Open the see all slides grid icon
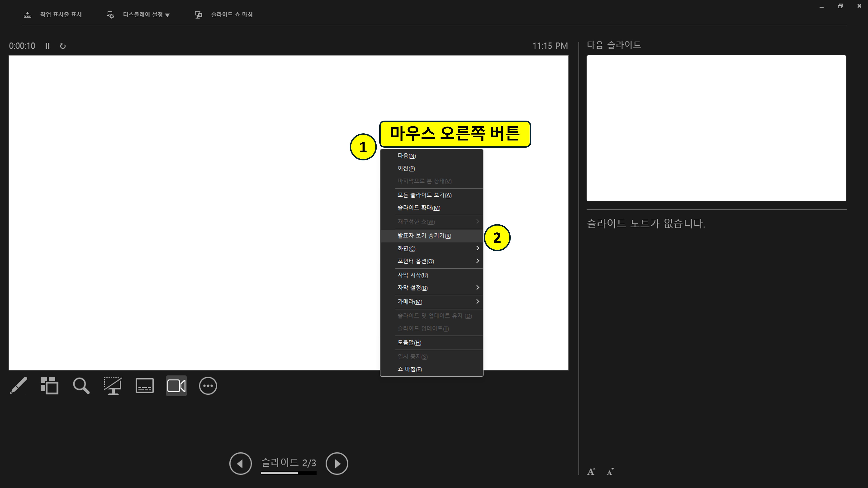This screenshot has height=488, width=868. pyautogui.click(x=49, y=386)
